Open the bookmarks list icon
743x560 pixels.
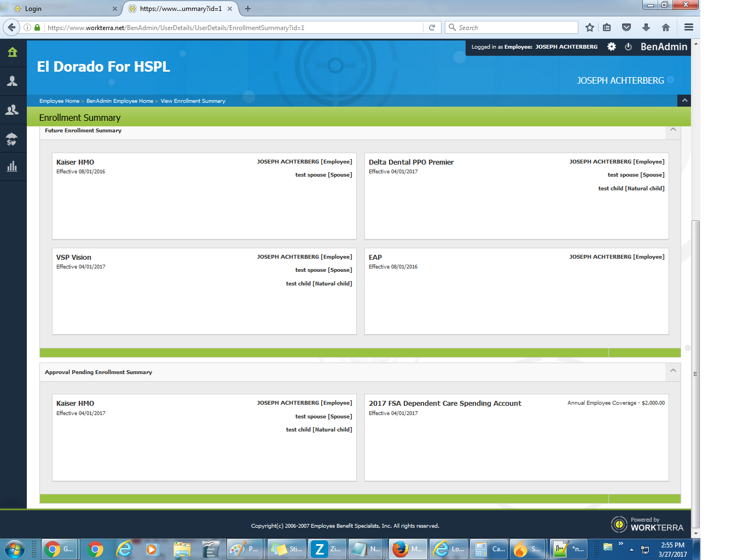click(x=607, y=27)
